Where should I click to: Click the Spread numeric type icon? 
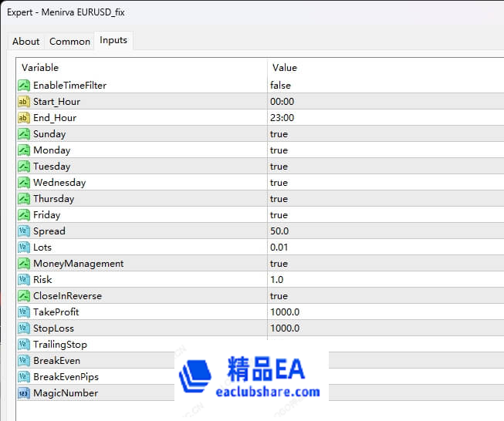23,231
